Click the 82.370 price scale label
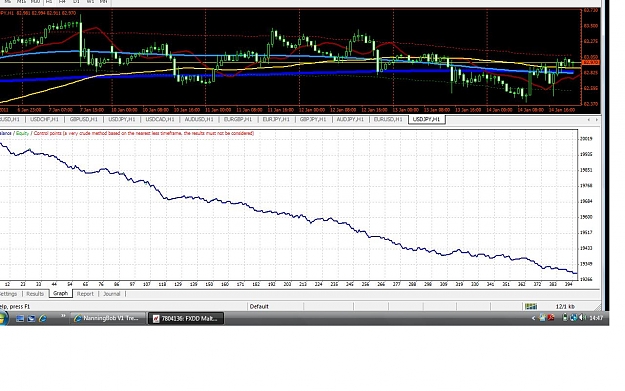The width and height of the screenshot is (625, 391). pos(591,104)
